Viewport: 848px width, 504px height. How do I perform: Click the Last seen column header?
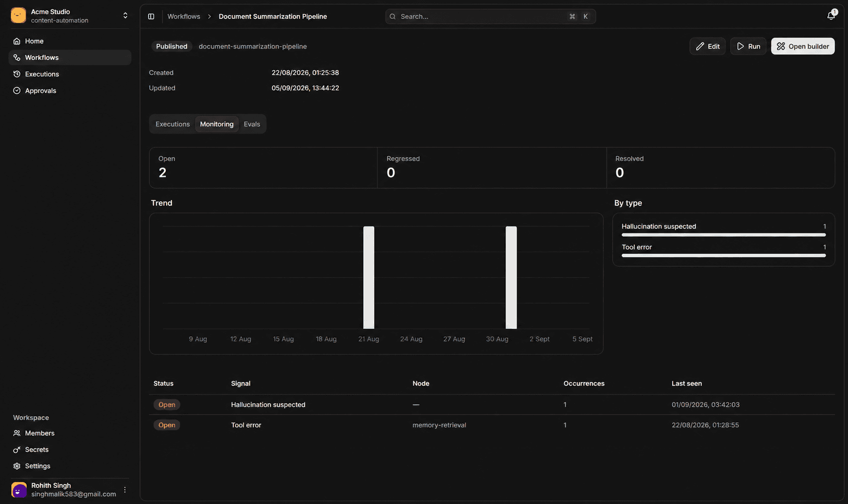tap(686, 384)
